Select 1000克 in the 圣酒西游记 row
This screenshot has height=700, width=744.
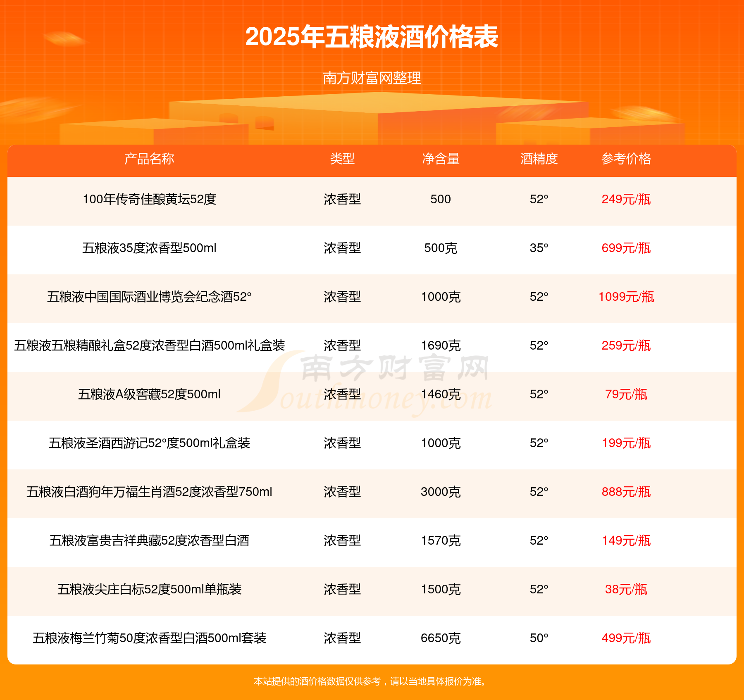point(441,443)
